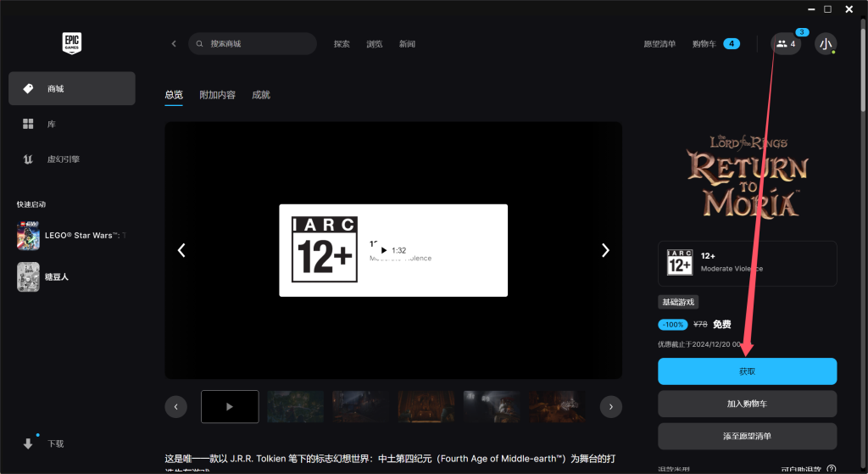
Task: Select the video thumbnail with play icon
Action: pyautogui.click(x=230, y=406)
